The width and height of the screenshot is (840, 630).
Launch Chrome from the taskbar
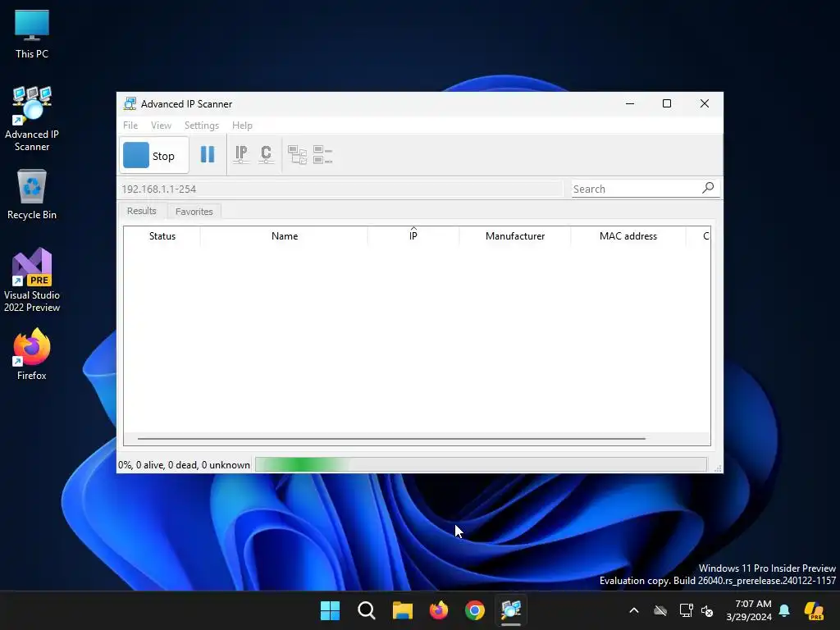coord(475,610)
